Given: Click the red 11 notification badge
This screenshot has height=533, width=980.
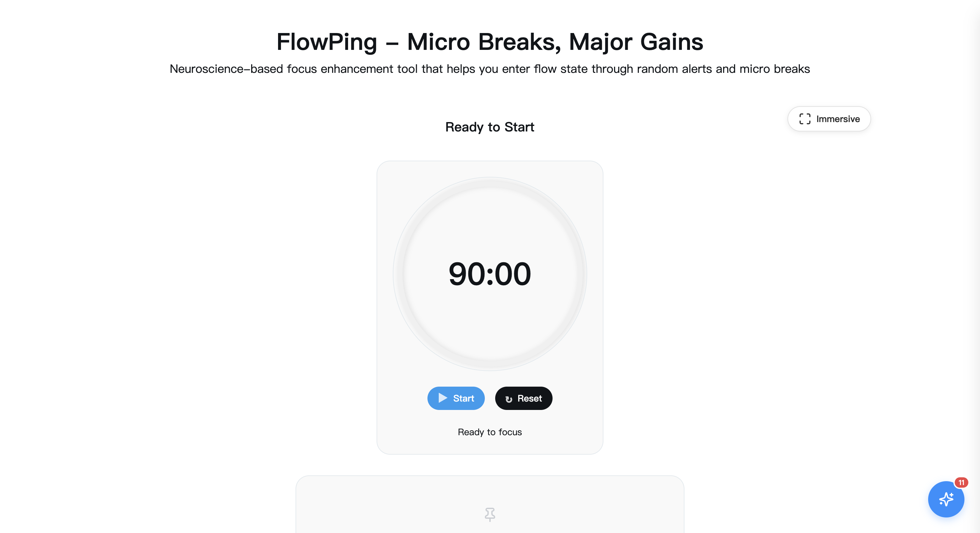Looking at the screenshot, I should (x=961, y=482).
